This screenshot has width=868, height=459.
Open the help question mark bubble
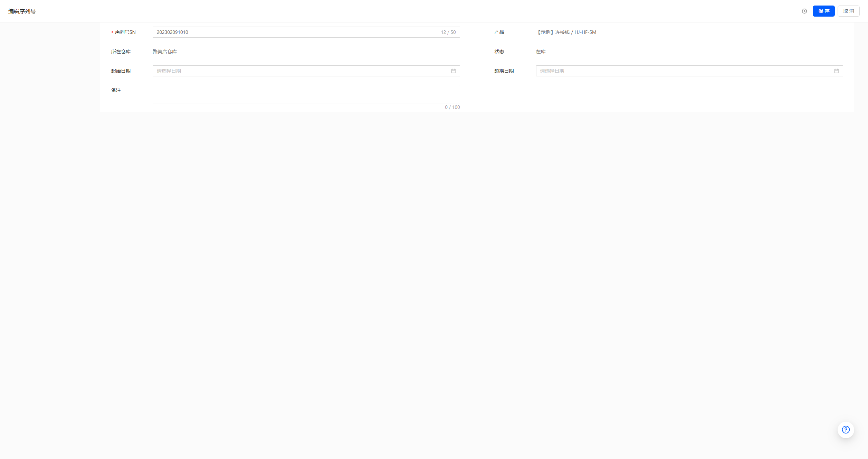846,430
